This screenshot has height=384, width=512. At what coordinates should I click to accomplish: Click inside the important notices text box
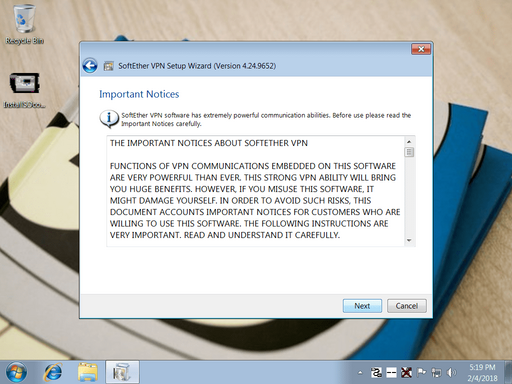tap(256, 191)
